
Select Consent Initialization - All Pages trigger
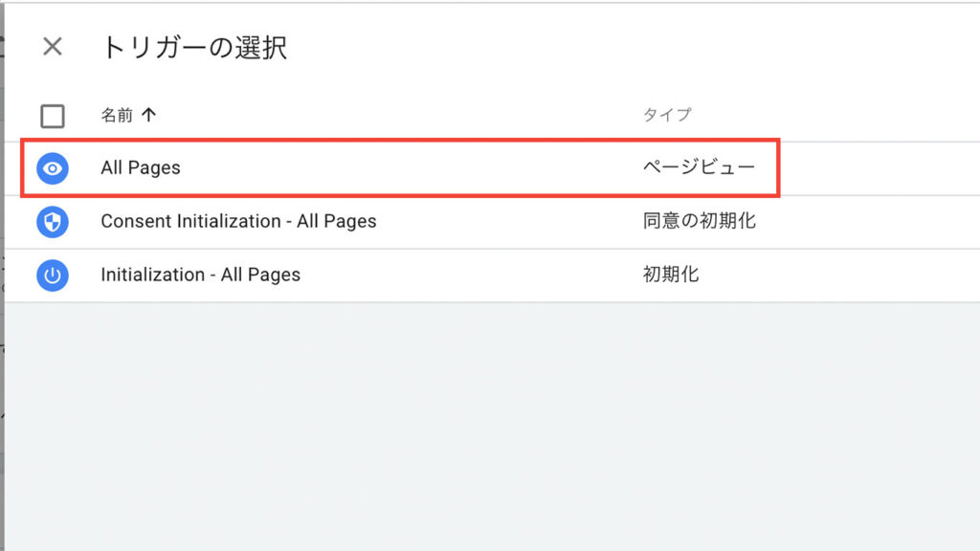click(x=238, y=221)
